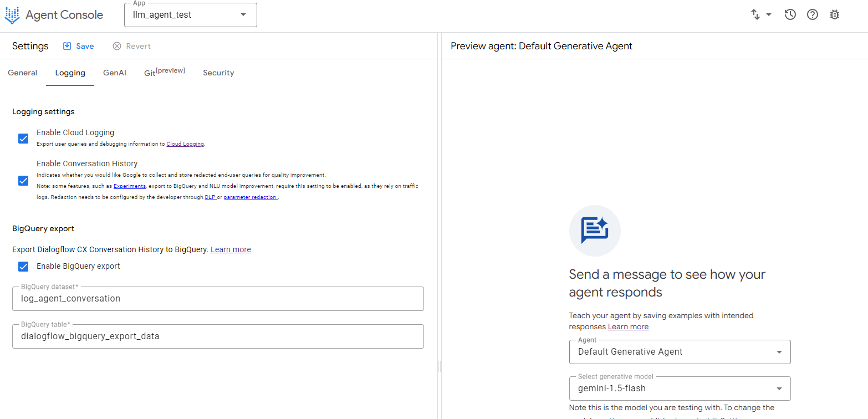Open the parameter redaction link
Viewport: 868px width, 419px height.
pyautogui.click(x=251, y=197)
